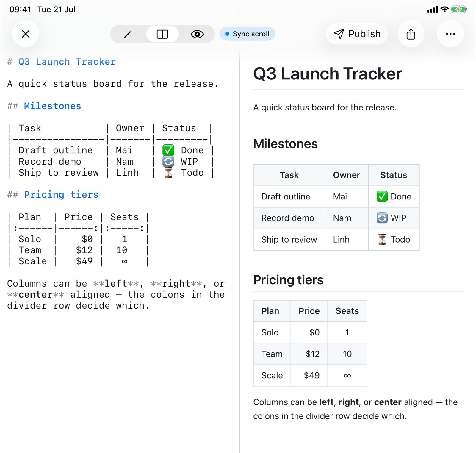Open the share sheet icon

pyautogui.click(x=411, y=34)
